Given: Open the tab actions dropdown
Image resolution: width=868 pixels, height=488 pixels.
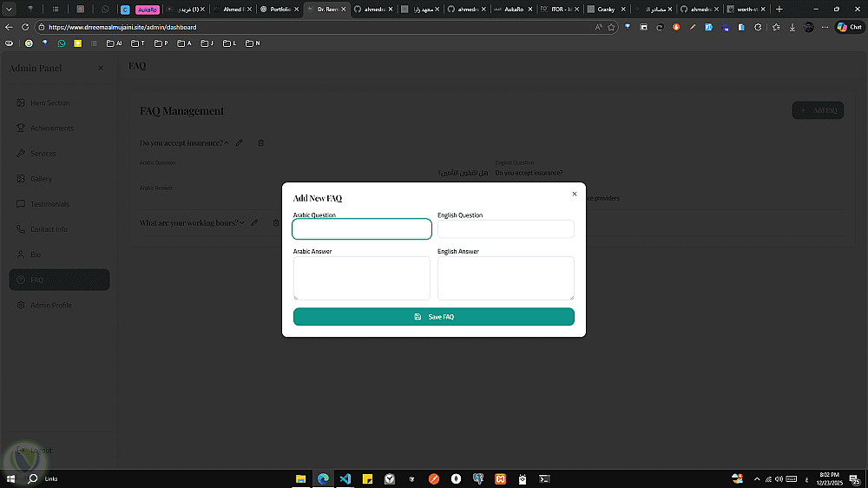Looking at the screenshot, I should pyautogui.click(x=9, y=9).
